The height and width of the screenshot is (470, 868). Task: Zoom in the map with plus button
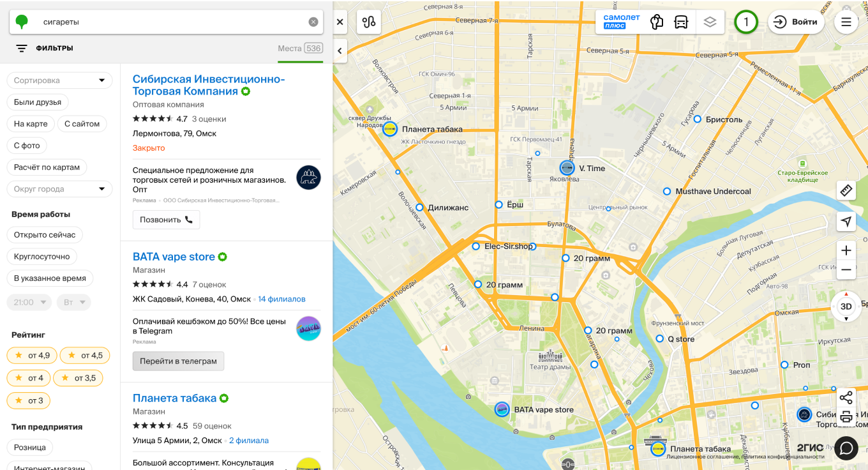pos(846,250)
